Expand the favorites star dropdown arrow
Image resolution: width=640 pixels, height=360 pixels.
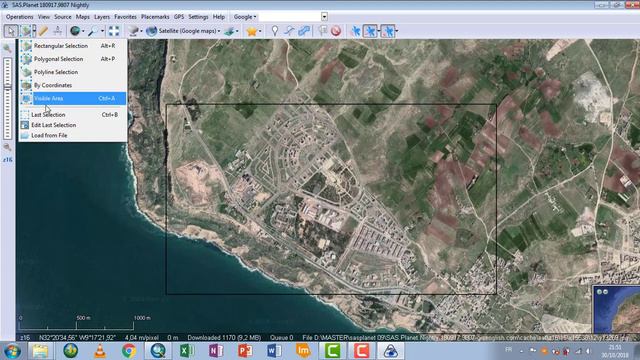pyautogui.click(x=260, y=31)
